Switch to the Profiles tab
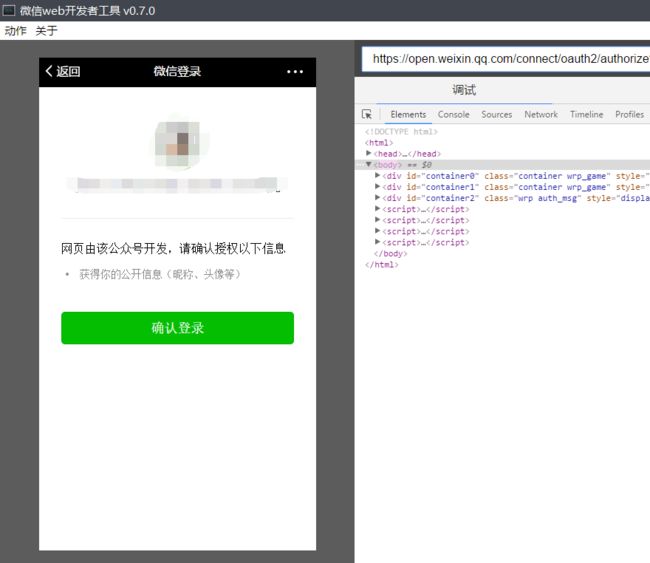Screen dimensions: 650x563 pos(629,114)
